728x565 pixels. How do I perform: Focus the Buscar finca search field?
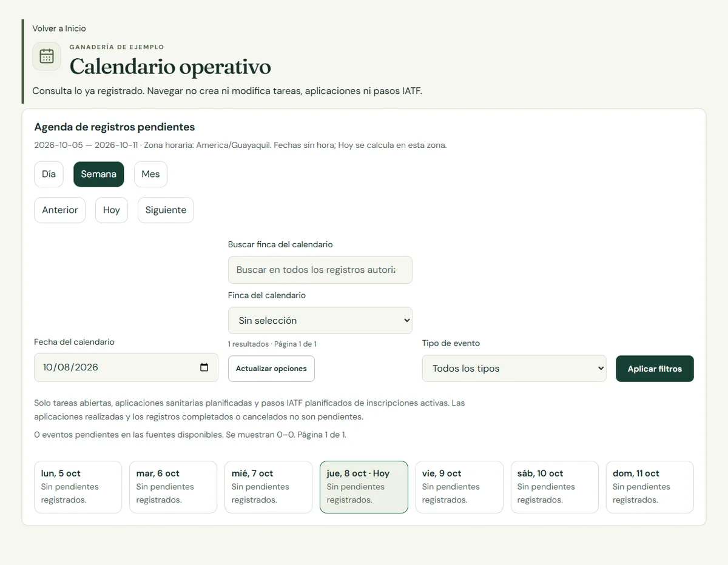[x=320, y=270]
